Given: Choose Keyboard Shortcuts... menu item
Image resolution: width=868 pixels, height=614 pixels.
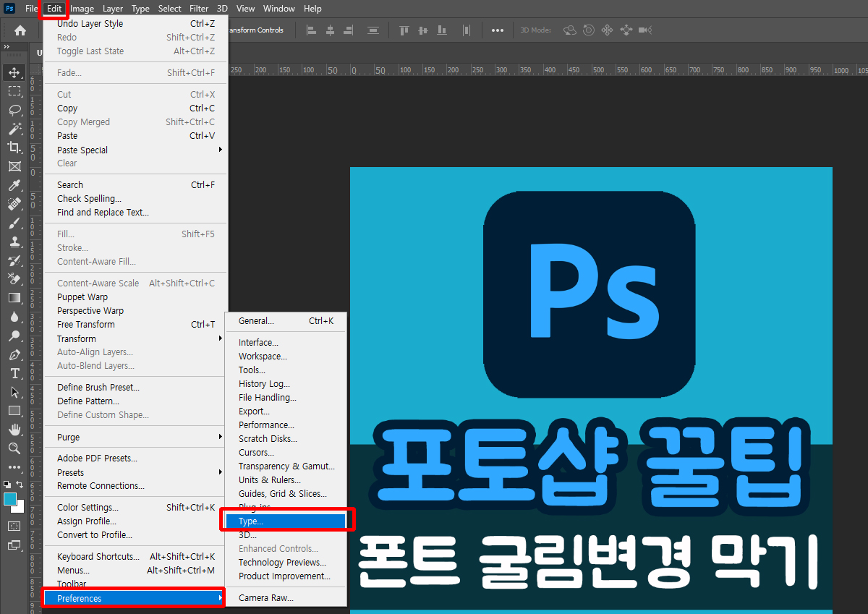Looking at the screenshot, I should (x=136, y=556).
